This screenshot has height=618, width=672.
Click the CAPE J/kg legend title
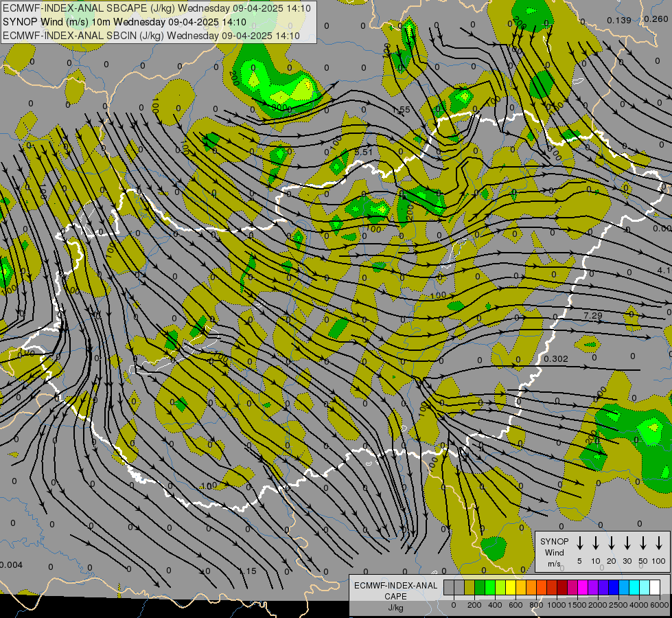(395, 597)
